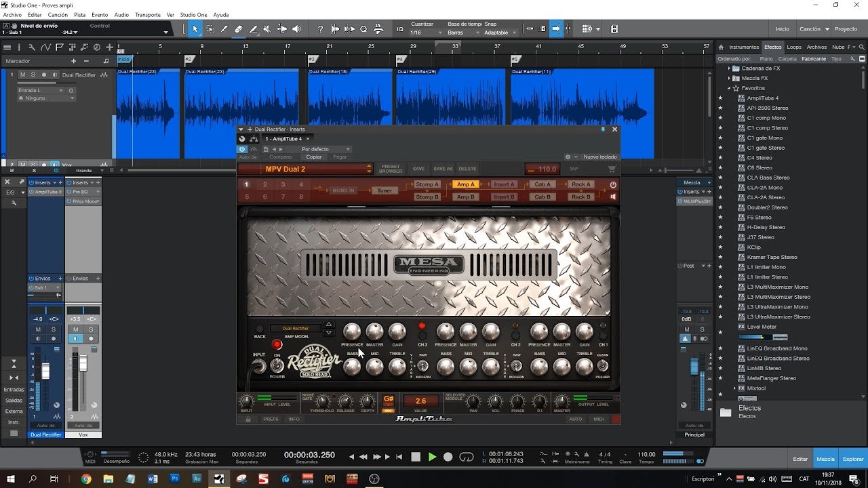Image resolution: width=868 pixels, height=488 pixels.
Task: Flip the amp POWER switch
Action: pyautogui.click(x=277, y=367)
